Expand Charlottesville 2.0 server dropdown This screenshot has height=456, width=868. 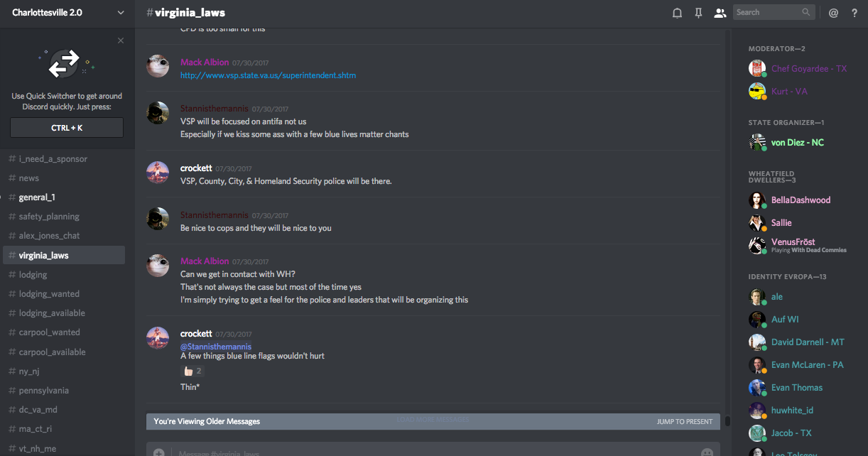pos(120,13)
